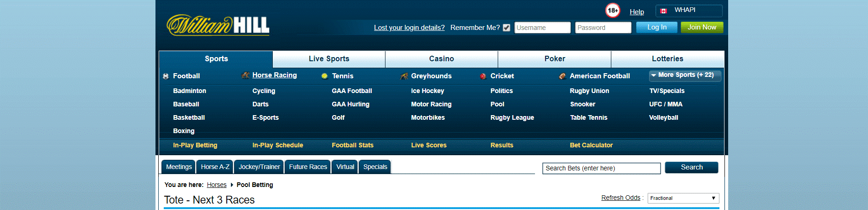Open the In-Play Schedule link
This screenshot has height=210, width=868.
[x=278, y=145]
